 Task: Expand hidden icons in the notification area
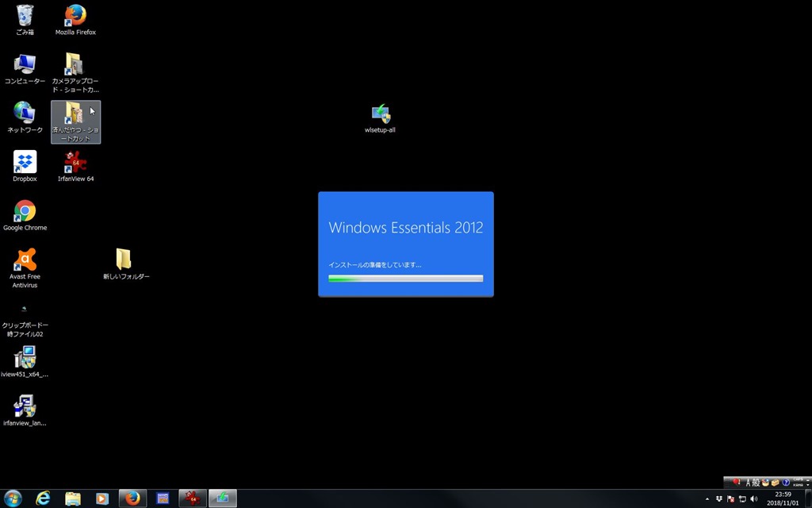[x=707, y=498]
